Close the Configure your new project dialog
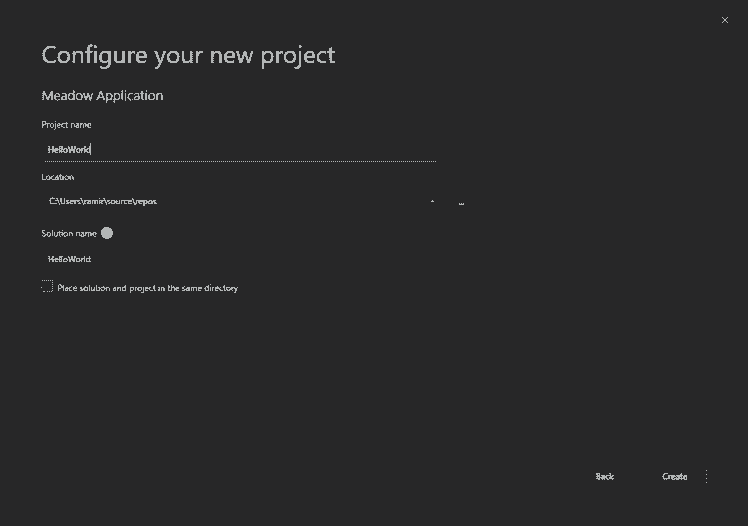Screen dimensions: 748x526 (x=725, y=20)
